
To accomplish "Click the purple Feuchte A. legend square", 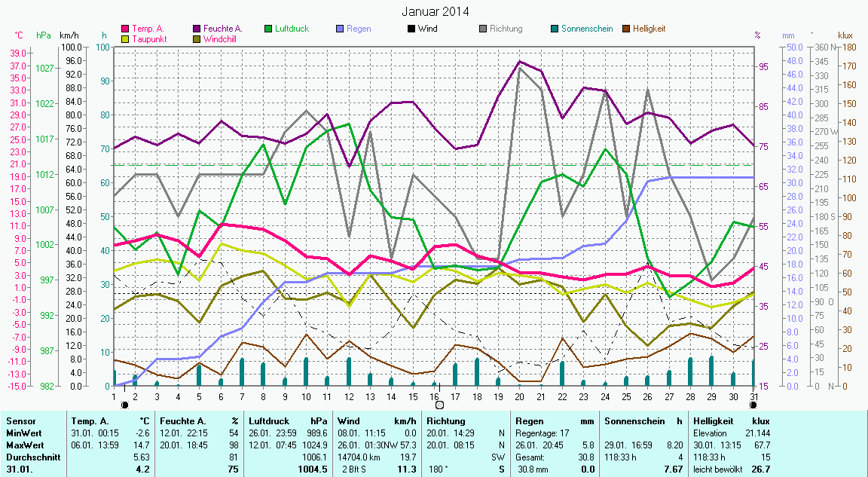I will (x=197, y=29).
